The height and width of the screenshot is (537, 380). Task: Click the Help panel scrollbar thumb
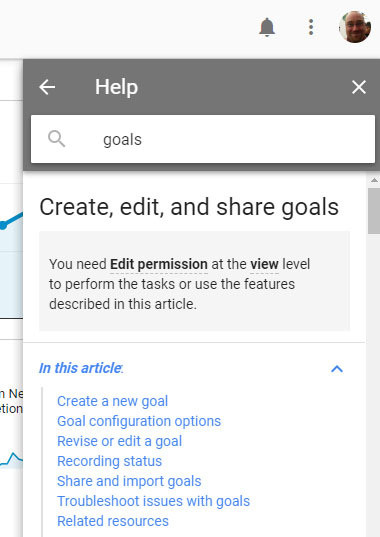tap(374, 211)
